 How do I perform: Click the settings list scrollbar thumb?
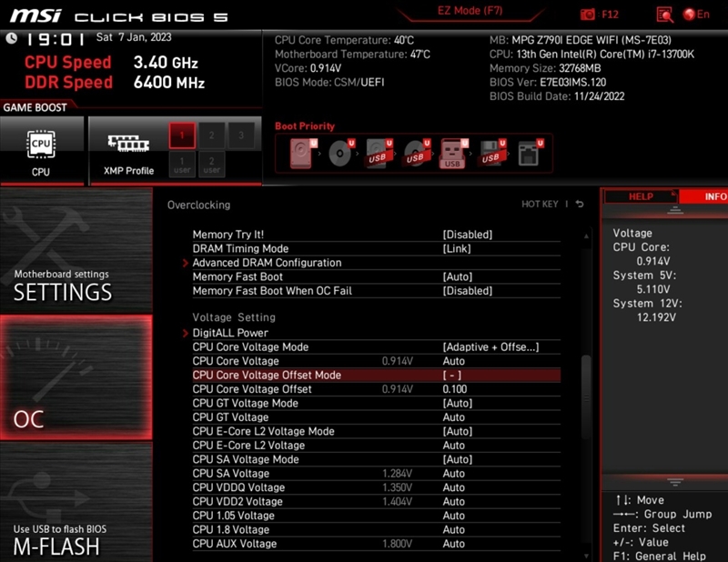click(586, 396)
